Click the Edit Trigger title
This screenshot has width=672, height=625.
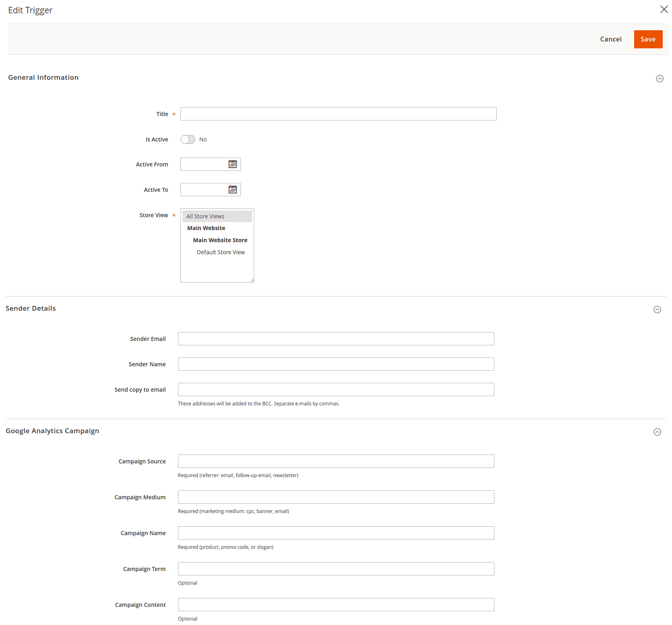pyautogui.click(x=30, y=10)
